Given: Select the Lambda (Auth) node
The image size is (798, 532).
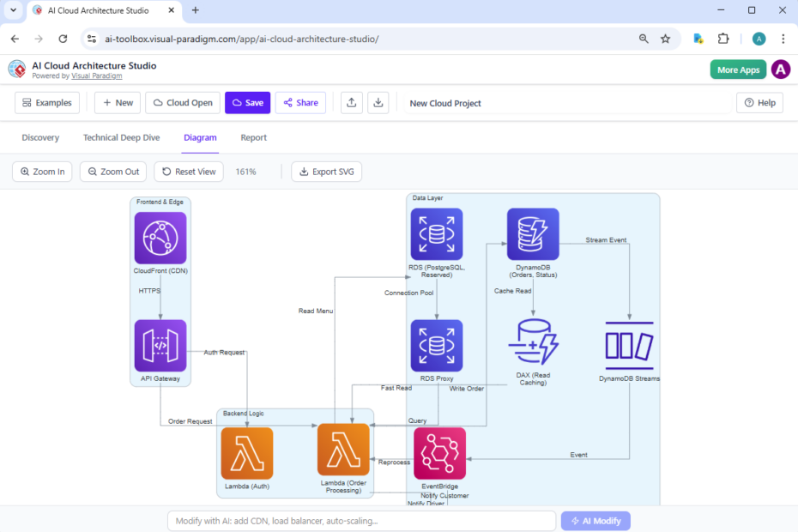Looking at the screenshot, I should click(246, 453).
